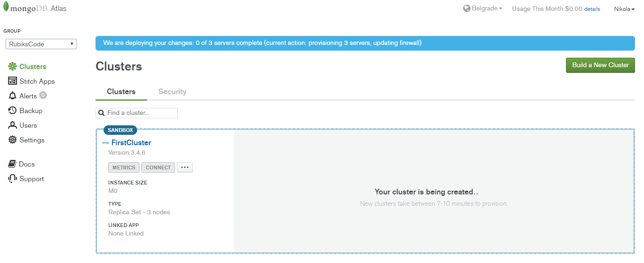Open the three-dot cluster options menu

(185, 167)
